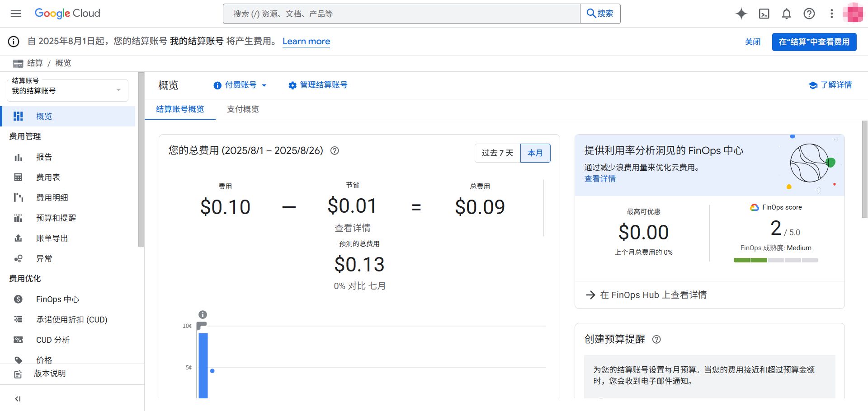868x411 pixels.
Task: Click the blue cost bar in chart
Action: pos(203,365)
